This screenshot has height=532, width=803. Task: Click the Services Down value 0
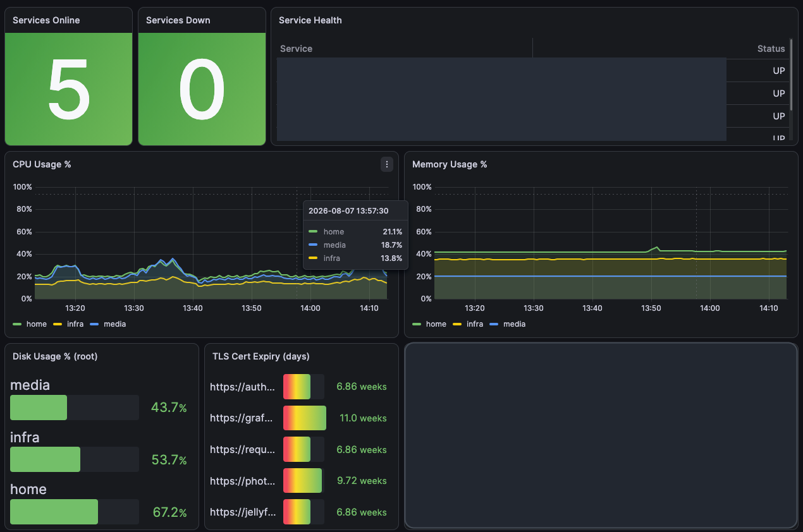pyautogui.click(x=202, y=89)
